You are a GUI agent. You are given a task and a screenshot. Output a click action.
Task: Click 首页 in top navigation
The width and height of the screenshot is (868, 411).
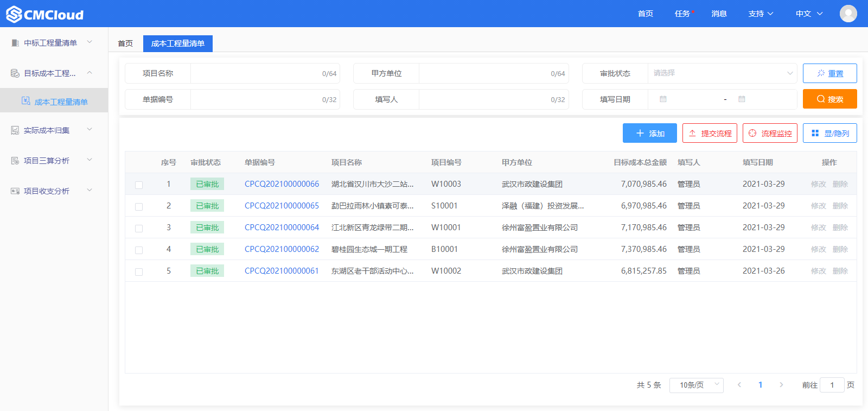646,14
